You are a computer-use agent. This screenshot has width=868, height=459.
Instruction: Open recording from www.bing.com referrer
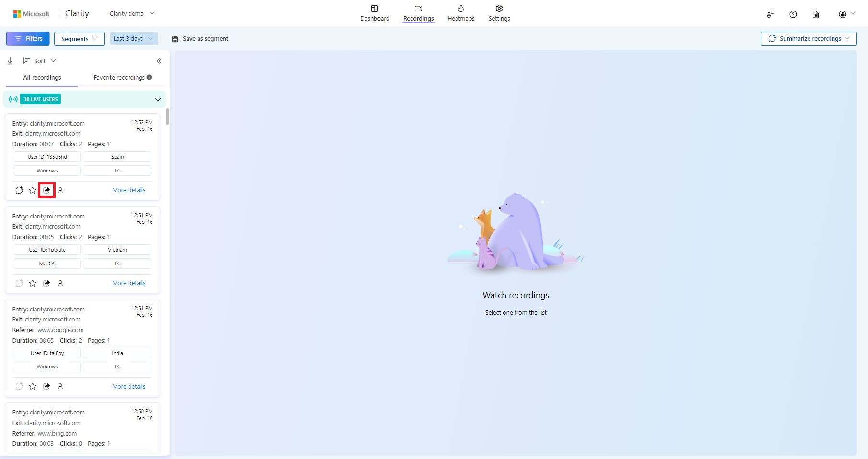82,428
